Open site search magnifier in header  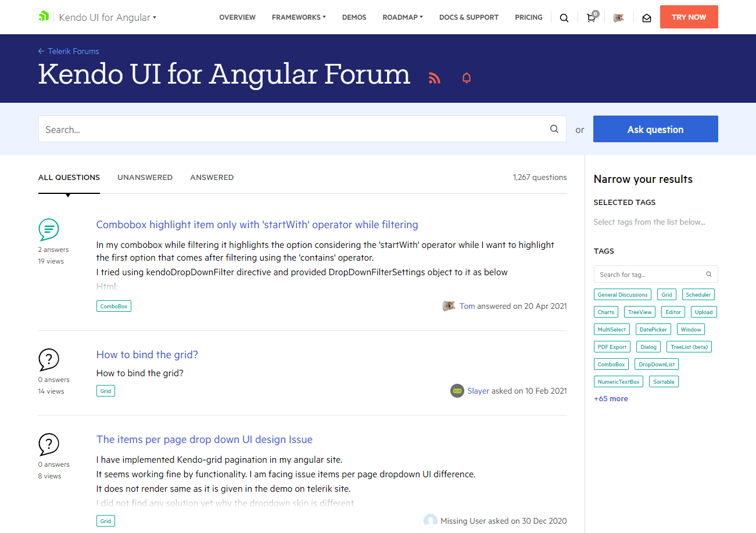[564, 17]
